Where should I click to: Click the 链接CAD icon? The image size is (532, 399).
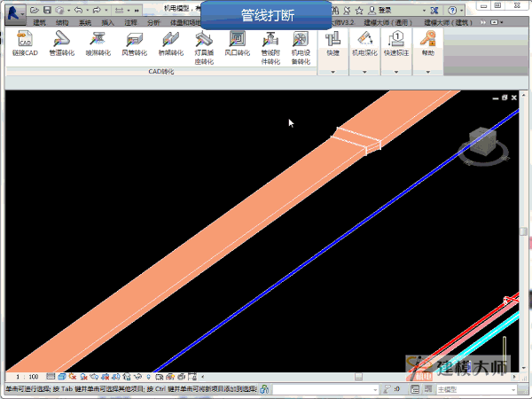25,43
